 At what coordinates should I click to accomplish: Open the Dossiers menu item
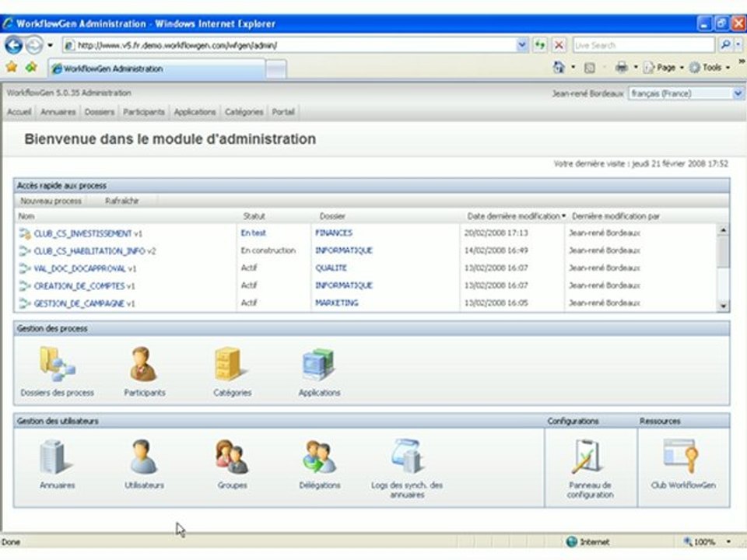coord(100,112)
